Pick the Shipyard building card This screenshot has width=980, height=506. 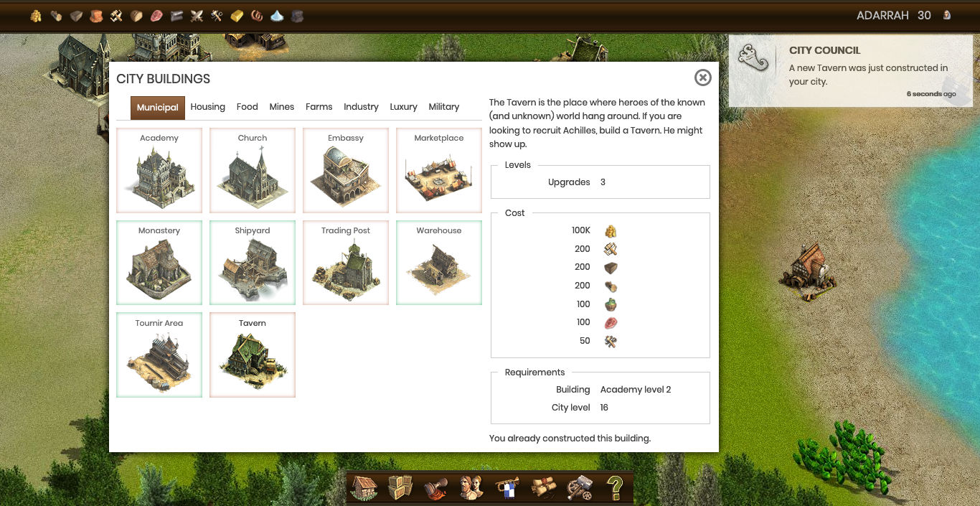pos(253,263)
